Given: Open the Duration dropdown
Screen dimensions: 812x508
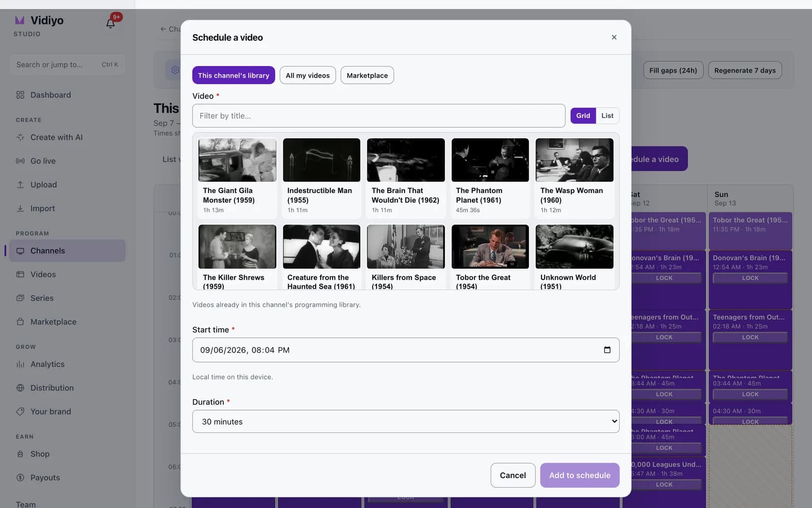Looking at the screenshot, I should coord(406,422).
